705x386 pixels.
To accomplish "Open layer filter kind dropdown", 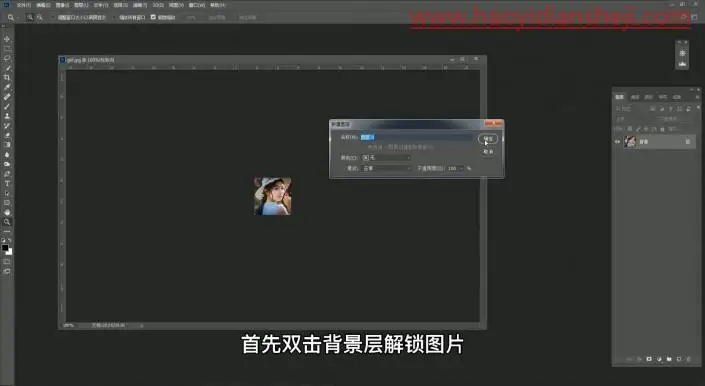I will click(x=630, y=109).
